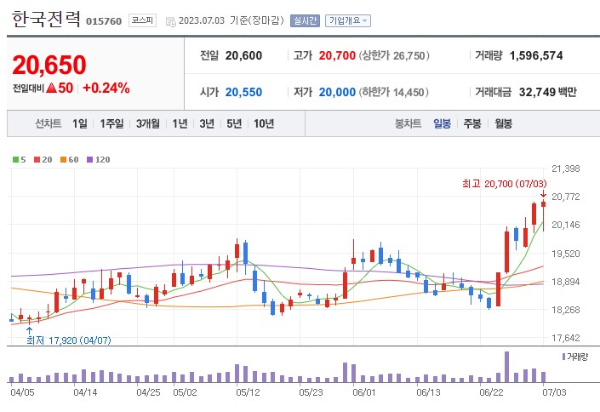Click the 고가 value 20,700
This screenshot has width=600, height=412.
pos(337,56)
